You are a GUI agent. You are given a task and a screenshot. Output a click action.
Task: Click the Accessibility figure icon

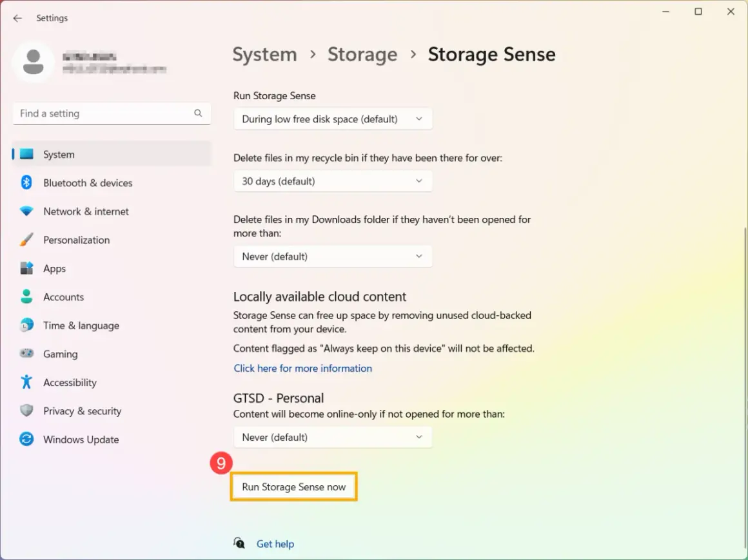(26, 381)
